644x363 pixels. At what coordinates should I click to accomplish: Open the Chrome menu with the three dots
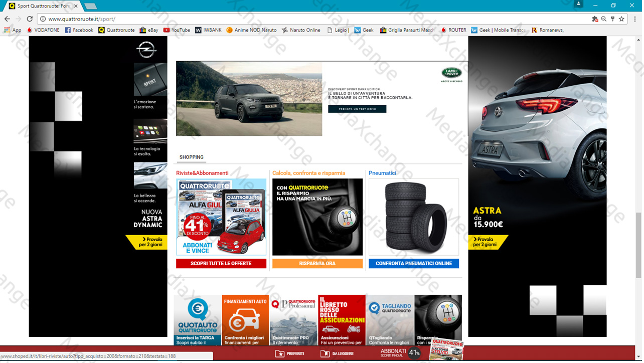pyautogui.click(x=635, y=19)
